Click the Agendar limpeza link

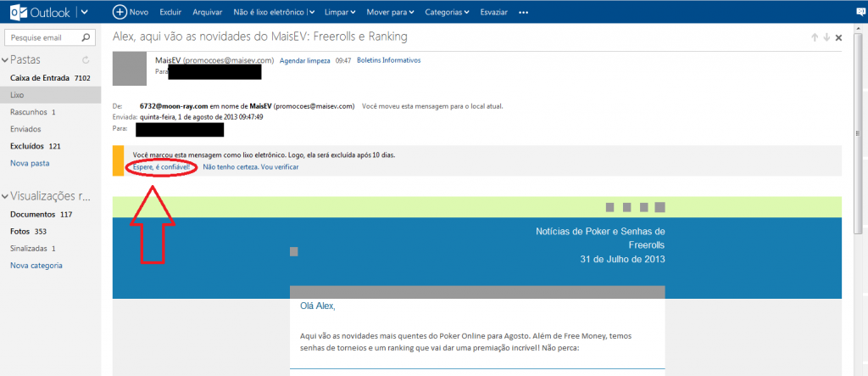[x=305, y=60]
